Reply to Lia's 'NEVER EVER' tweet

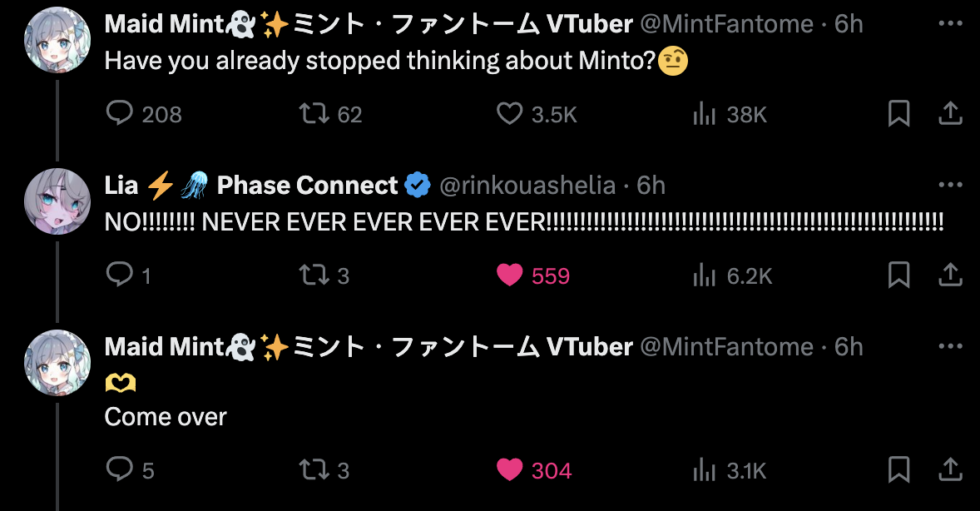pos(121,275)
